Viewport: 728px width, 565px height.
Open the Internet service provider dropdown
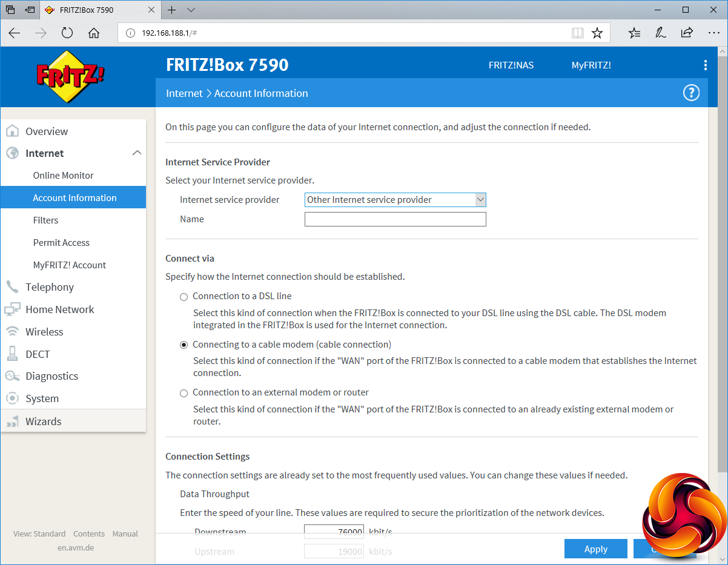(x=395, y=200)
